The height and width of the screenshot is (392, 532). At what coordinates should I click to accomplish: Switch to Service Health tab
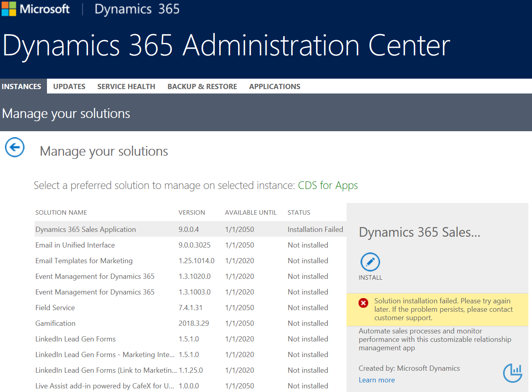tap(126, 86)
